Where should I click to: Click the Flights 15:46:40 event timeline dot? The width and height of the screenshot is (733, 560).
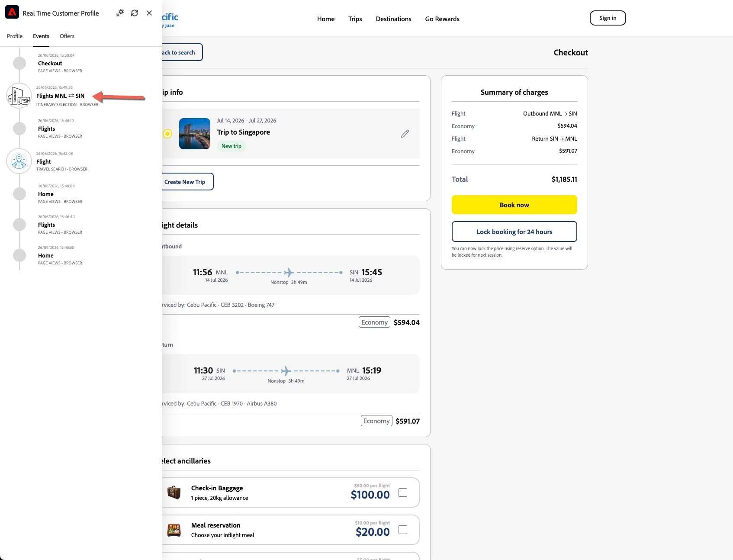click(x=19, y=225)
